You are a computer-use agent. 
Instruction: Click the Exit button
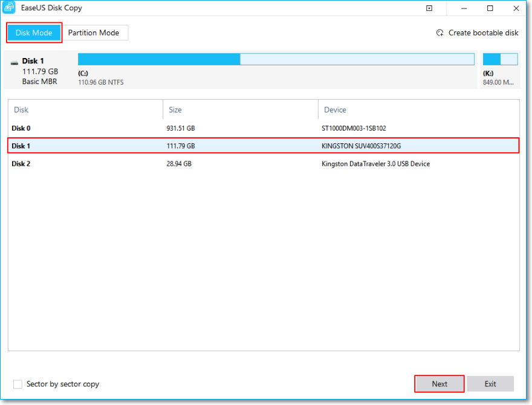tap(490, 384)
